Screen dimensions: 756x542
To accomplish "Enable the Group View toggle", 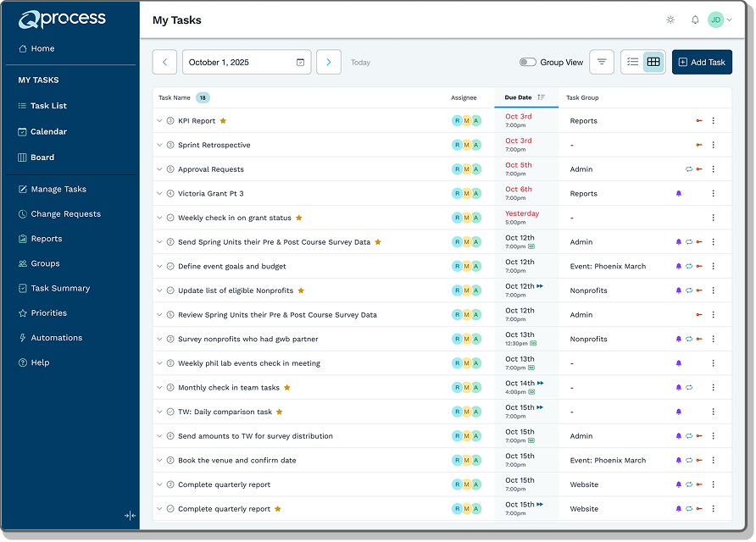I will click(528, 63).
